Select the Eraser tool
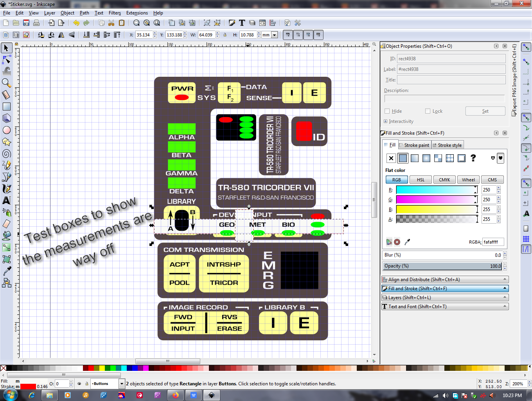 [6, 224]
